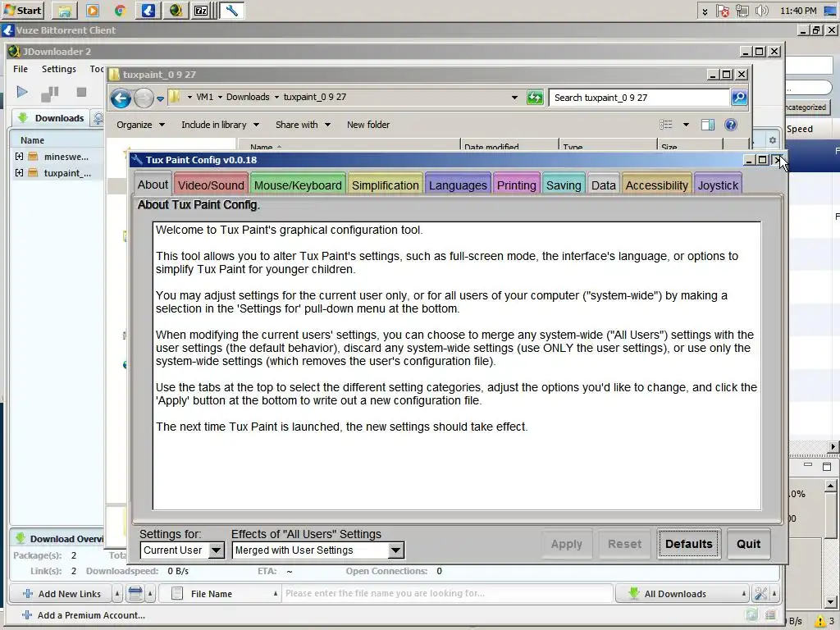Screen dimensions: 840x630
Task: Click the Explorer forward arrow
Action: pyautogui.click(x=144, y=98)
